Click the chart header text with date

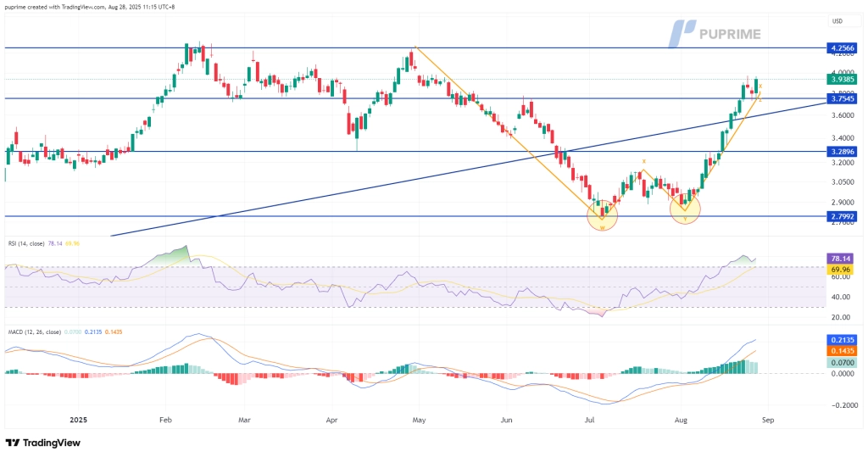click(90, 7)
